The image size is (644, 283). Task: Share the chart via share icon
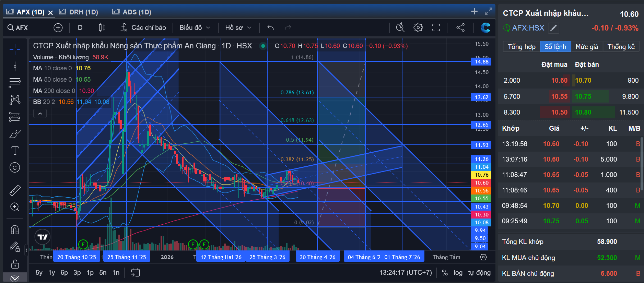point(460,28)
